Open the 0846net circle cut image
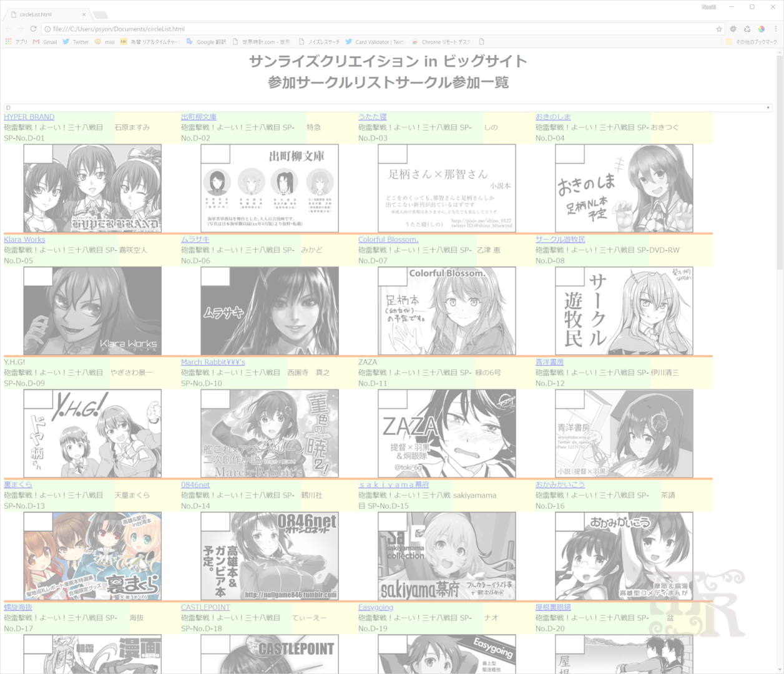 point(270,556)
